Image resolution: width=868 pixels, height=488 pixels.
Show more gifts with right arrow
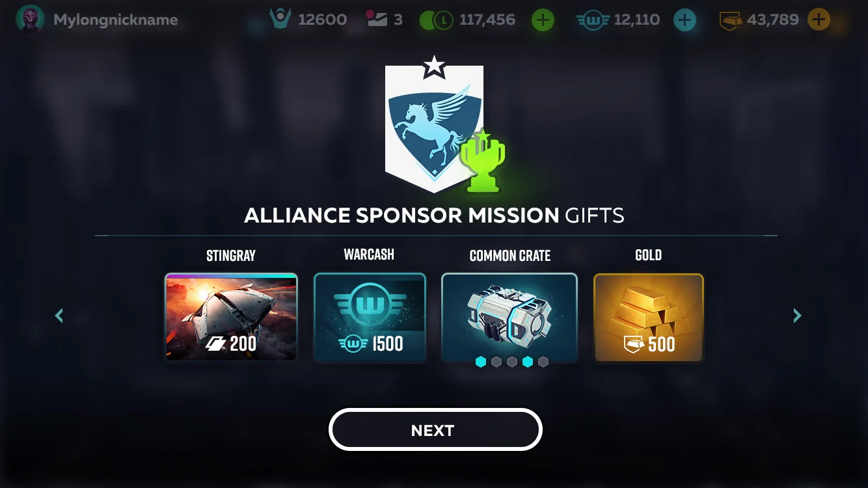point(797,316)
